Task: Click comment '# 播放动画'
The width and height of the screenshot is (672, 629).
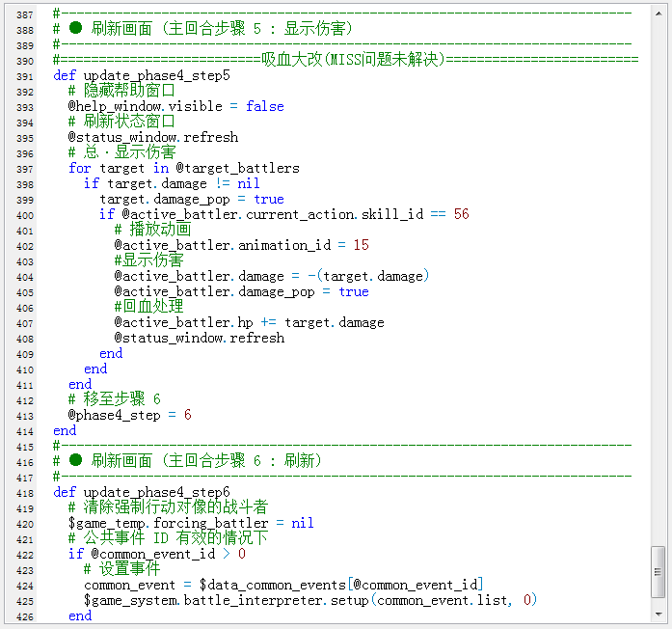Action: pyautogui.click(x=152, y=230)
